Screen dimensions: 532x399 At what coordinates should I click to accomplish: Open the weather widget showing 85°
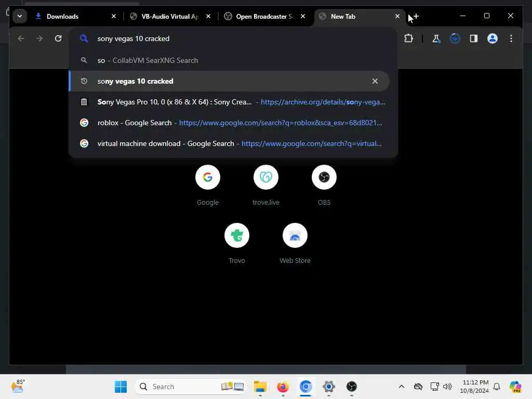(18, 386)
